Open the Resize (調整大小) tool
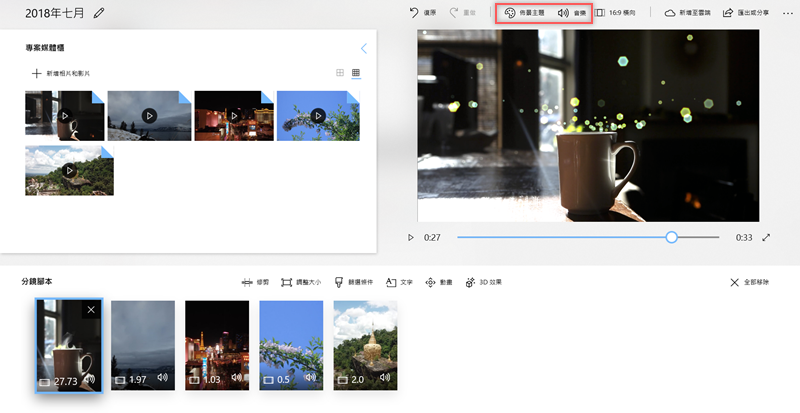The width and height of the screenshot is (800, 413). (301, 282)
